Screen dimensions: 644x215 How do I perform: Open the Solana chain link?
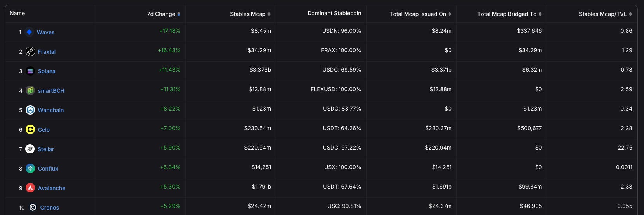(47, 71)
